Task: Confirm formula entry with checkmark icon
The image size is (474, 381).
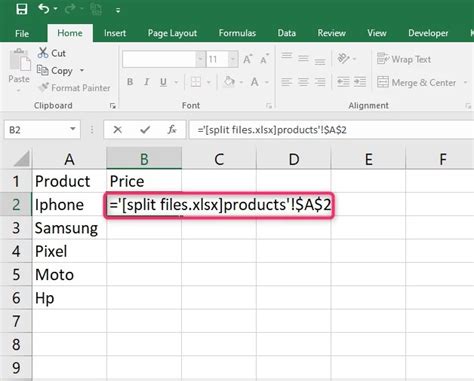Action: [145, 129]
